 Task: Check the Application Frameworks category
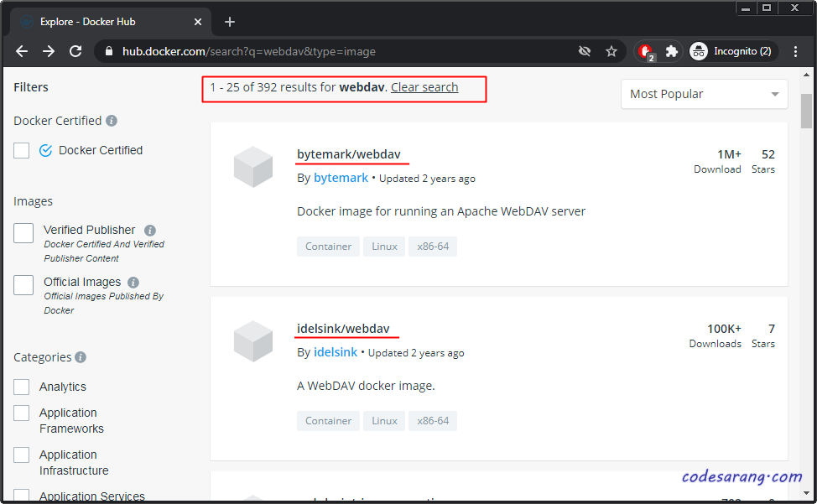[21, 413]
